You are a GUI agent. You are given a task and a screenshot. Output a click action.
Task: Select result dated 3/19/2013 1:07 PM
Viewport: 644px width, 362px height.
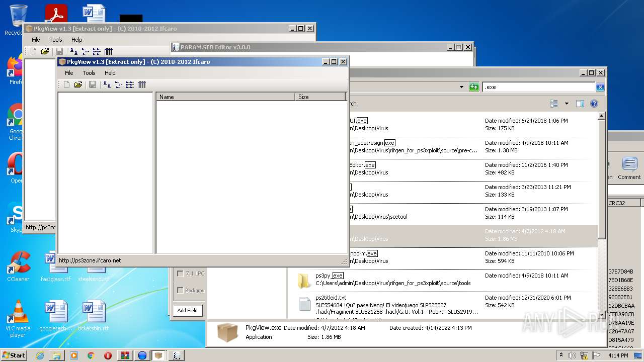pos(443,214)
